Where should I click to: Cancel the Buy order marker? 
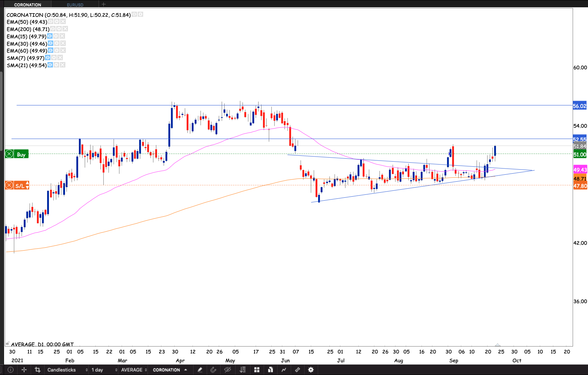(9, 154)
